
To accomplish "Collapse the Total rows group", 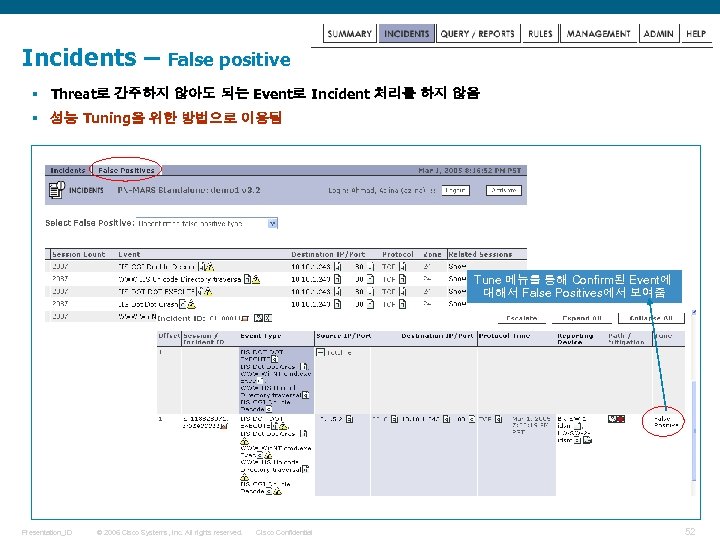I will [321, 352].
